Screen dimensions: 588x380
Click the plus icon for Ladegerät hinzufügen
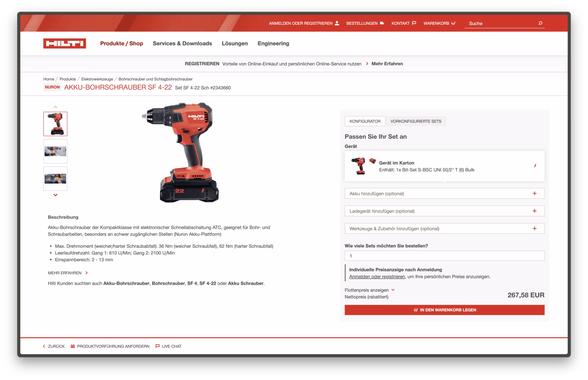coord(534,211)
